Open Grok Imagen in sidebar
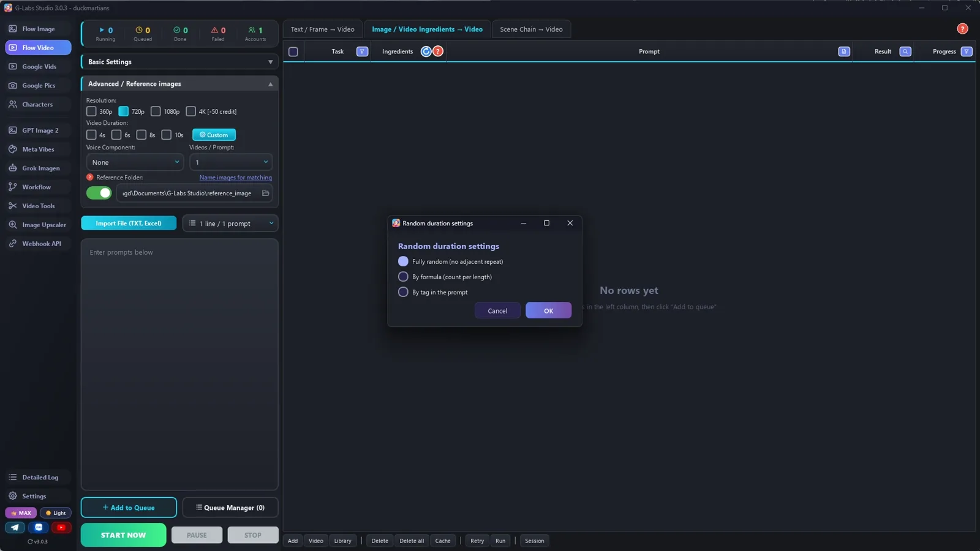980x551 pixels. [38, 168]
